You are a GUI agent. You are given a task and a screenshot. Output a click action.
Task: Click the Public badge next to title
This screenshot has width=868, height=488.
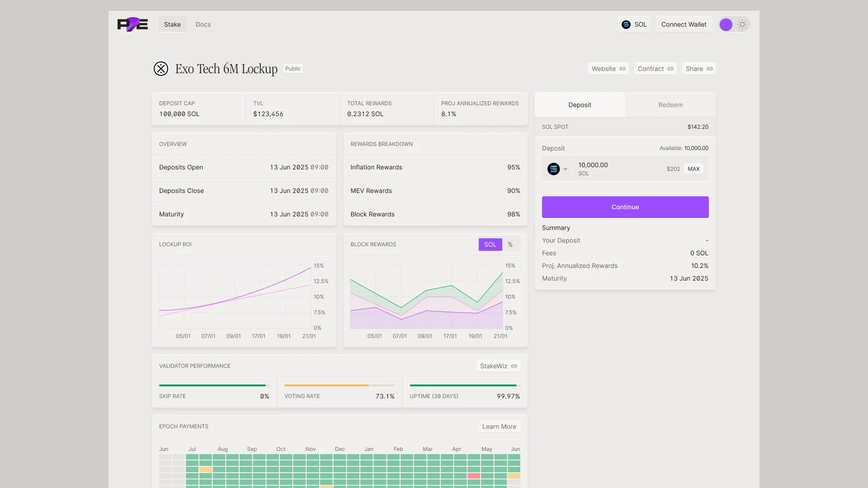click(x=293, y=69)
